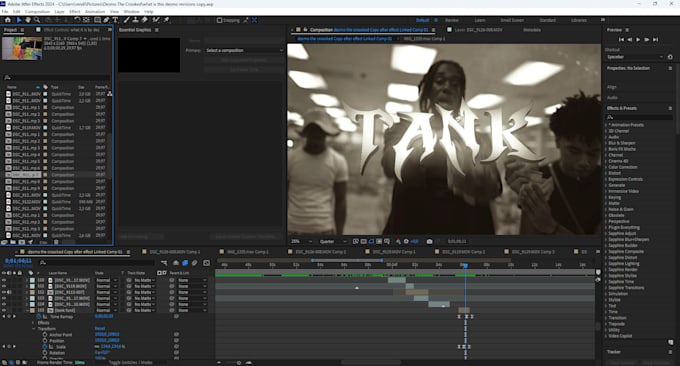Viewport: 680px width, 366px height.
Task: Click the timeline current timecode display
Action: coord(18,261)
